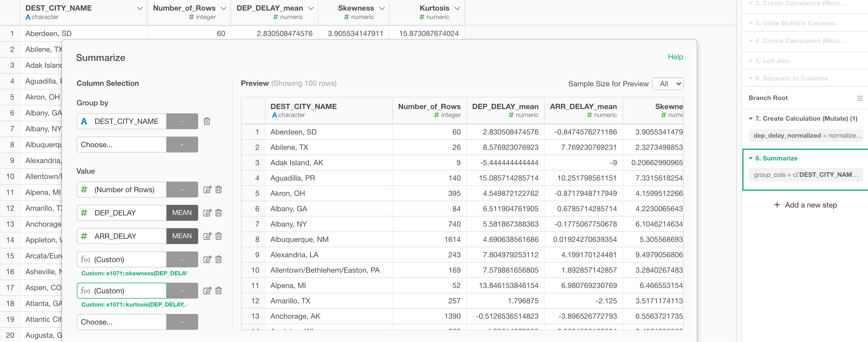Remove the ARR_DELAY value using its trash icon
Image resolution: width=868 pixels, height=342 pixels.
[219, 236]
